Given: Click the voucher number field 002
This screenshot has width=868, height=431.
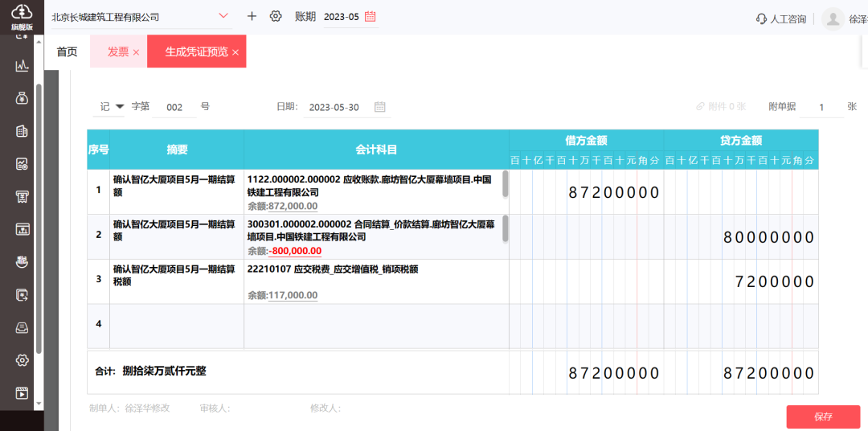Looking at the screenshot, I should [x=174, y=108].
